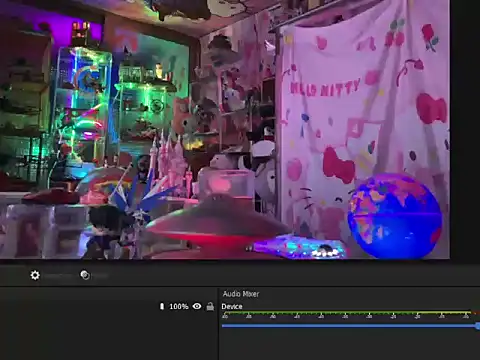This screenshot has height=360, width=480.
Task: Click the battery indicator icon
Action: tap(162, 306)
